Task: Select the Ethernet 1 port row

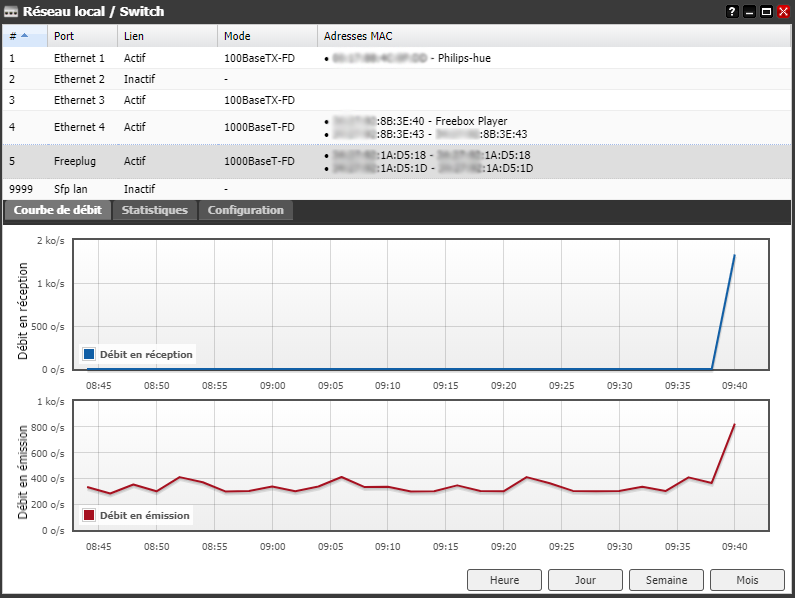Action: 79,58
